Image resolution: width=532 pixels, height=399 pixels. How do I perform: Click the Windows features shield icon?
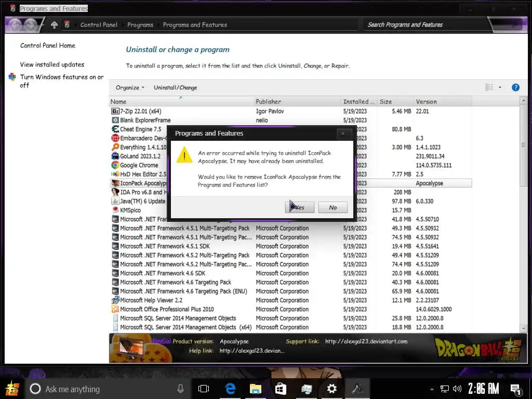[x=12, y=77]
